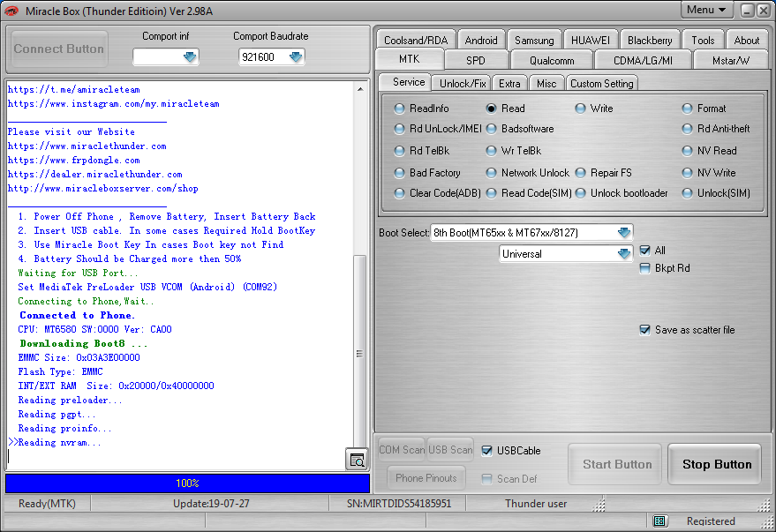This screenshot has height=532, width=776.
Task: Choose Unlock bootloader option
Action: point(622,193)
